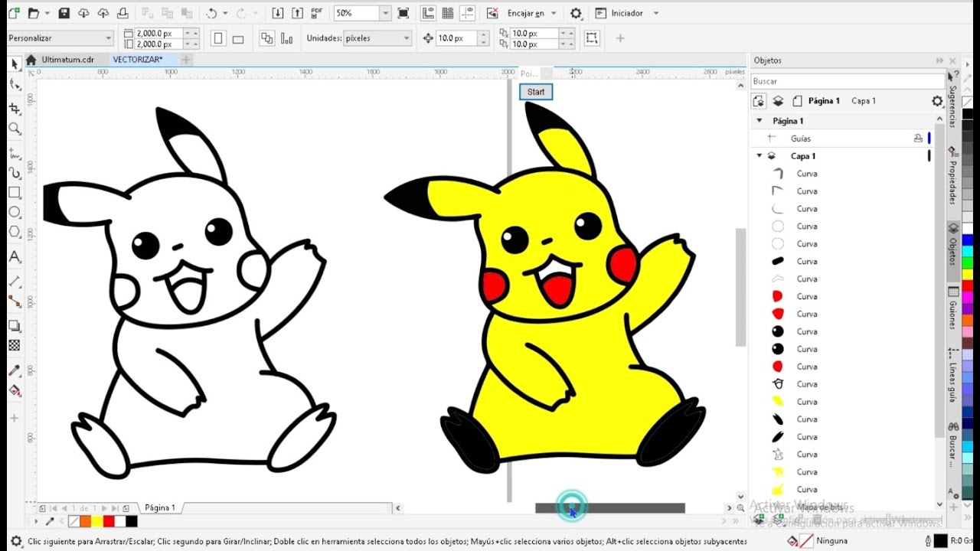Click the Start button
The image size is (980, 551).
536,92
